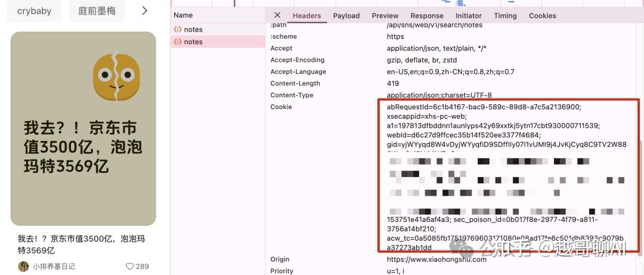Click the JSON icon of second notes request
This screenshot has width=644, height=275.
[x=178, y=42]
